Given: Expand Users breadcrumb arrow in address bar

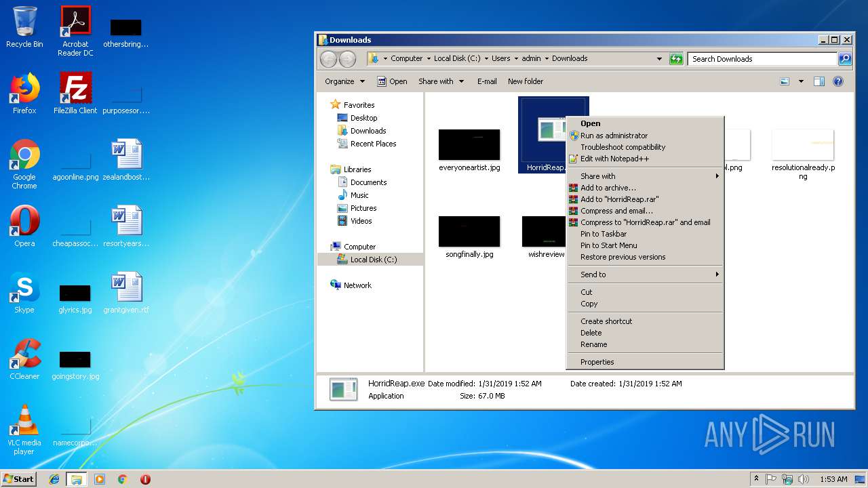Looking at the screenshot, I should (515, 59).
